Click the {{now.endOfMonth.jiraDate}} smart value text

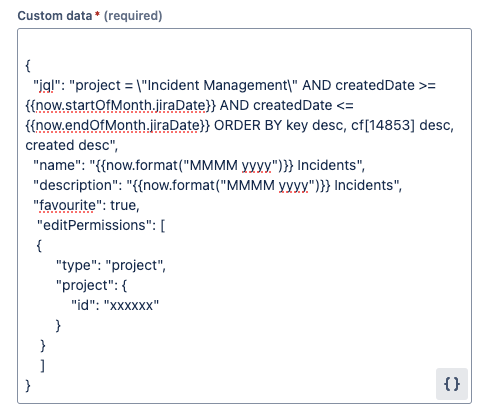point(118,126)
